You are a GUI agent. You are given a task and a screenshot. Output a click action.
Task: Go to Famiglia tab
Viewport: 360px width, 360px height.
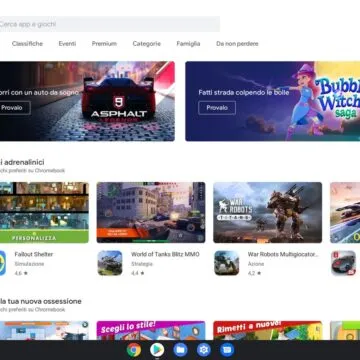pos(188,44)
